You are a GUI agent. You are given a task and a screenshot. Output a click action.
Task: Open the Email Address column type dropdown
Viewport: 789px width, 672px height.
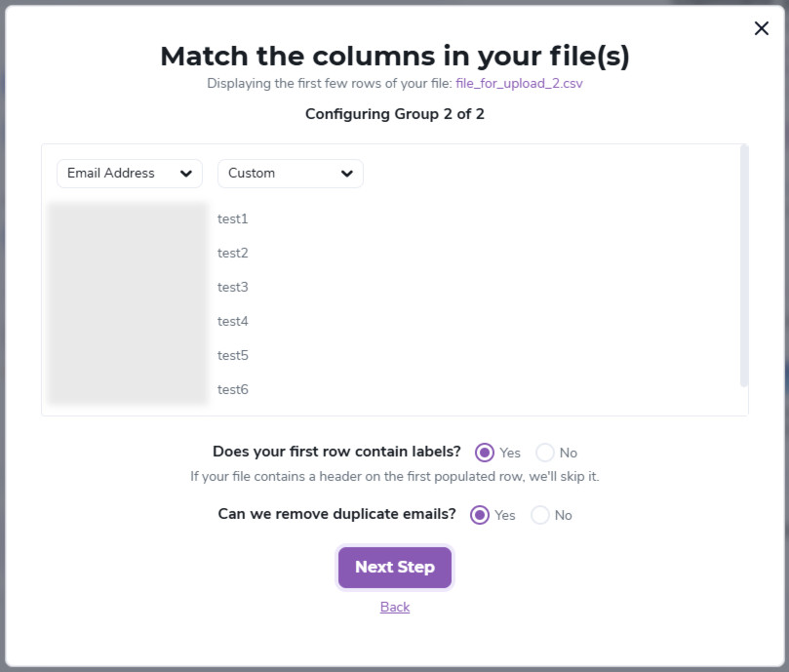point(128,173)
